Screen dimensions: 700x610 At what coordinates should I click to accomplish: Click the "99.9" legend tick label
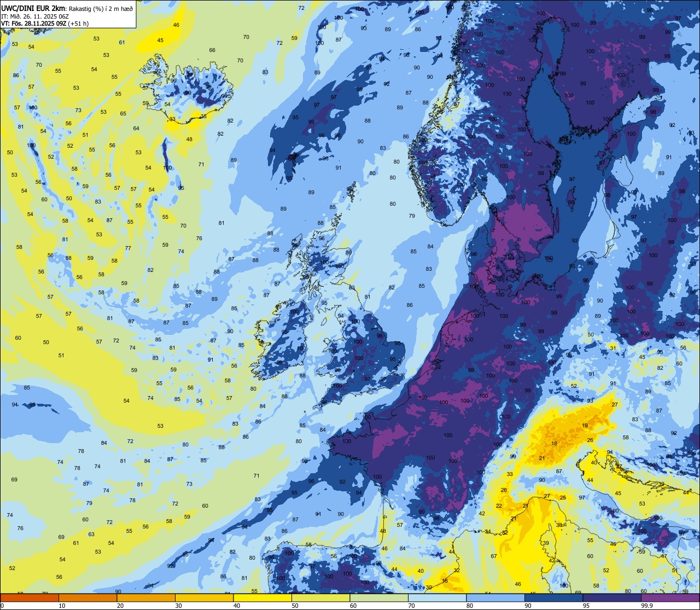pos(647,606)
